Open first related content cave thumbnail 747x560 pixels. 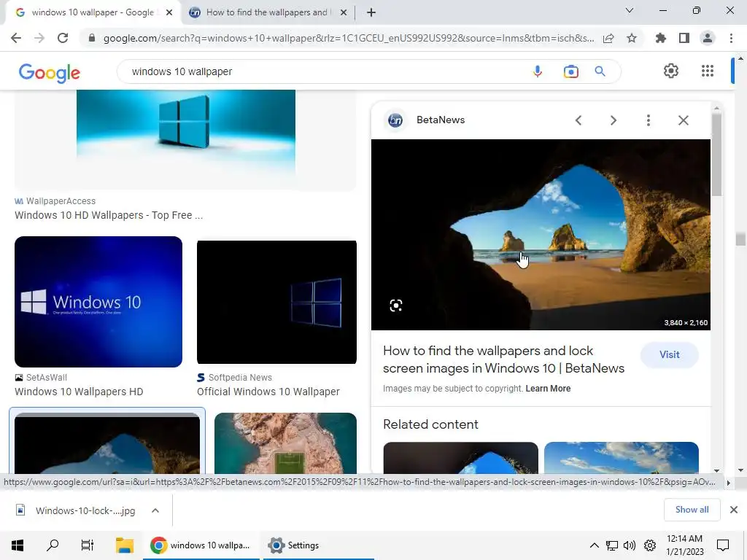coord(461,458)
